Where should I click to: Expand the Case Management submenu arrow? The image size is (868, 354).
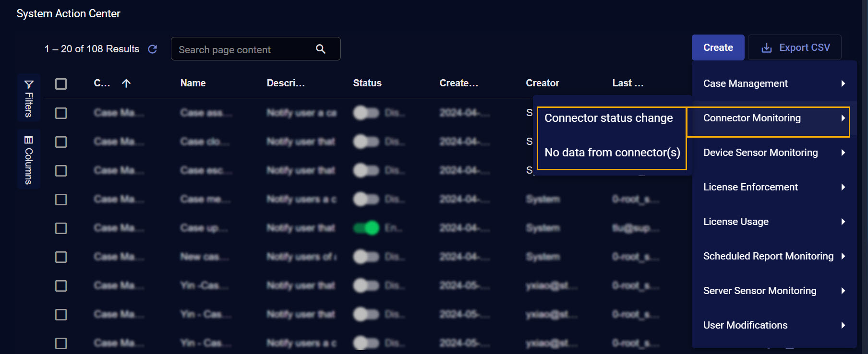pos(843,83)
